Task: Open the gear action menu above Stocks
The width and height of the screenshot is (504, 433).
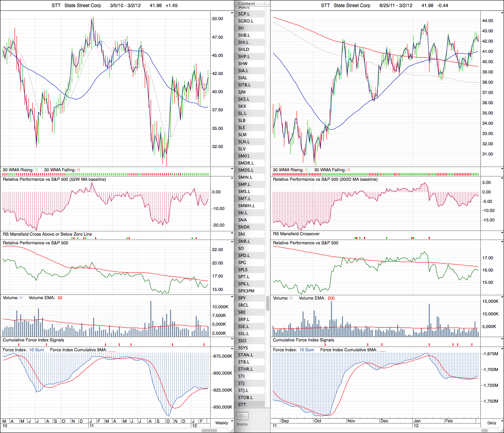Action: (x=242, y=416)
